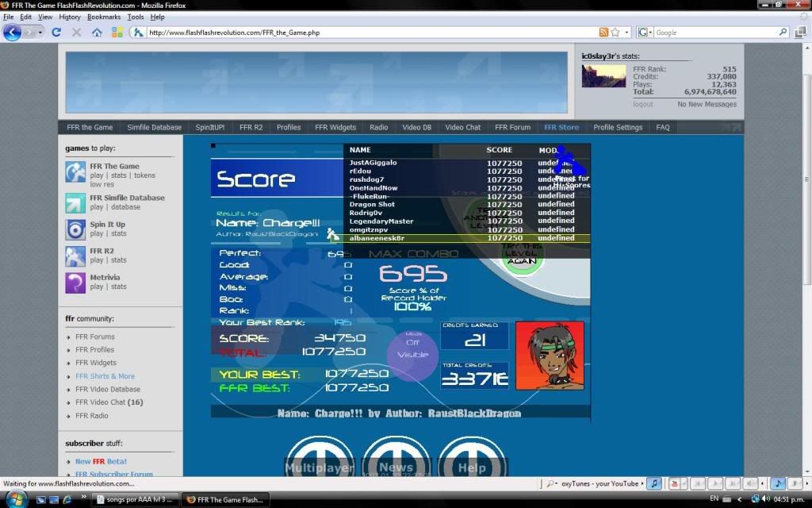812x508 pixels.
Task: Click the RSS feed icon in address bar
Action: 604,33
